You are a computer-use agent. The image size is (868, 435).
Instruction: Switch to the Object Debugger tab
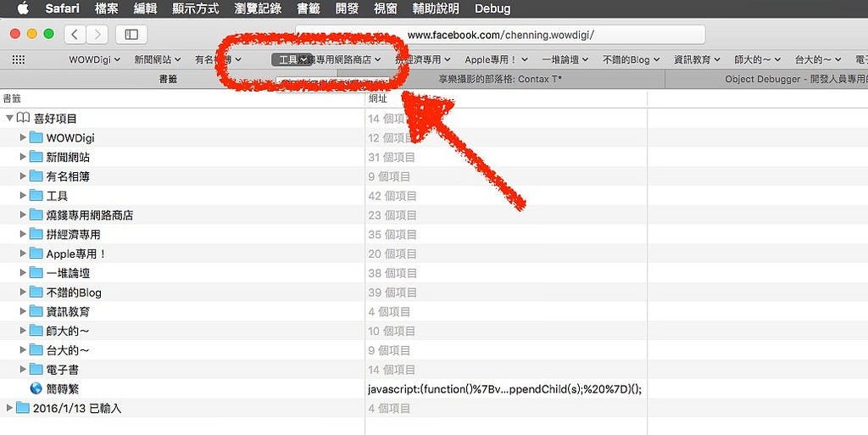[x=766, y=79]
